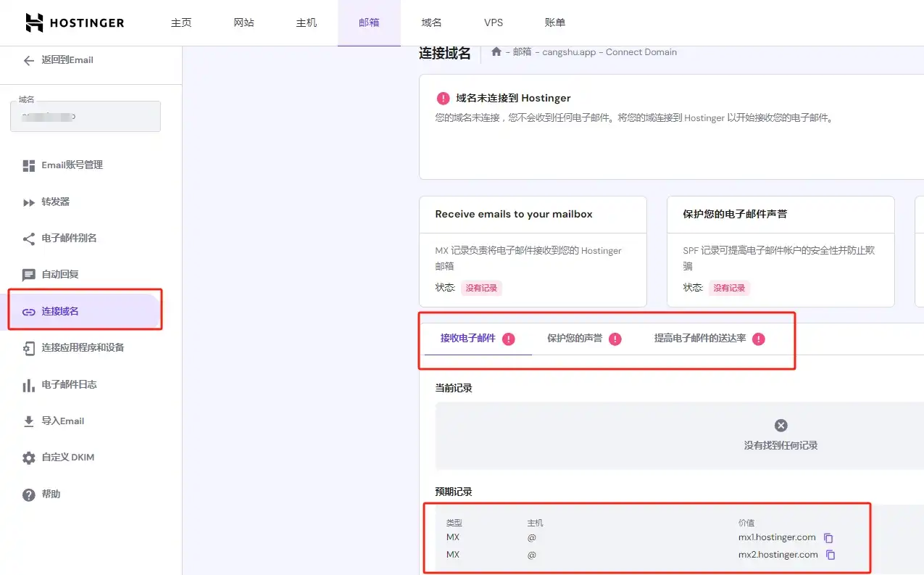This screenshot has width=924, height=575.
Task: Click the 域名 domain selector field
Action: [x=86, y=116]
